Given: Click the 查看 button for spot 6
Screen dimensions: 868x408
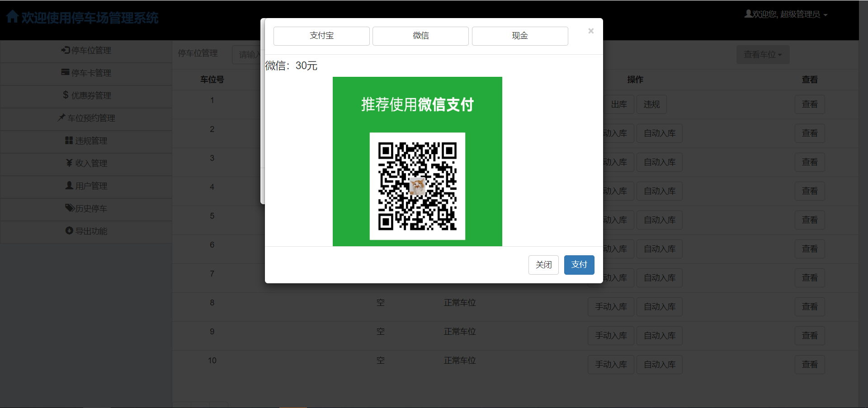Looking at the screenshot, I should point(810,249).
